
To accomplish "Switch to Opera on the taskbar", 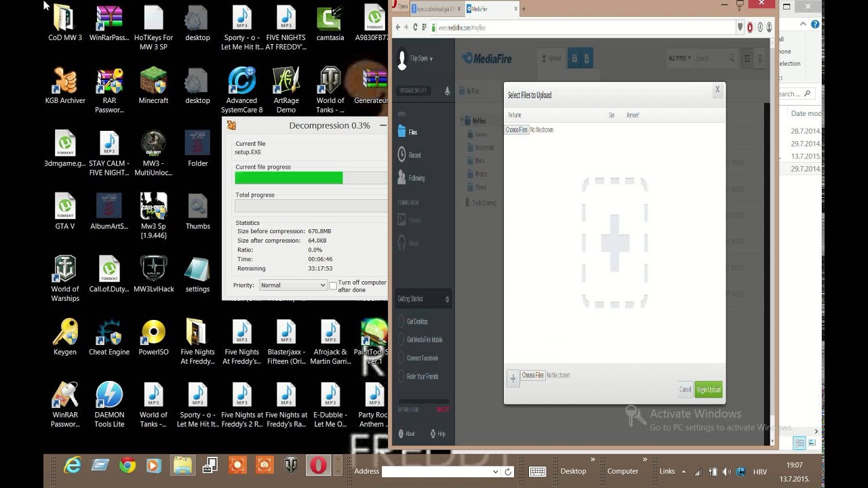I will point(318,465).
